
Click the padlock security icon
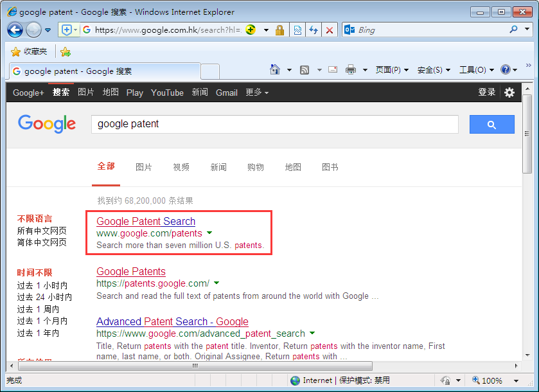click(x=279, y=30)
